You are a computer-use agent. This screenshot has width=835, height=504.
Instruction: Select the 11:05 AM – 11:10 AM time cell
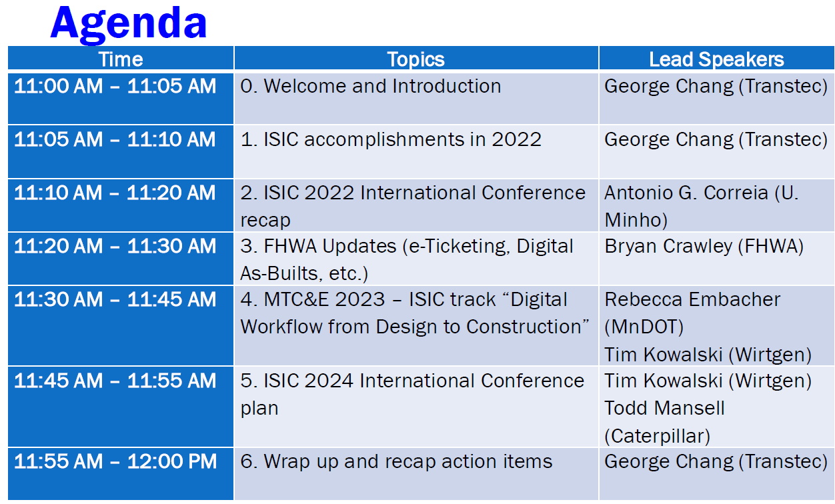(121, 151)
